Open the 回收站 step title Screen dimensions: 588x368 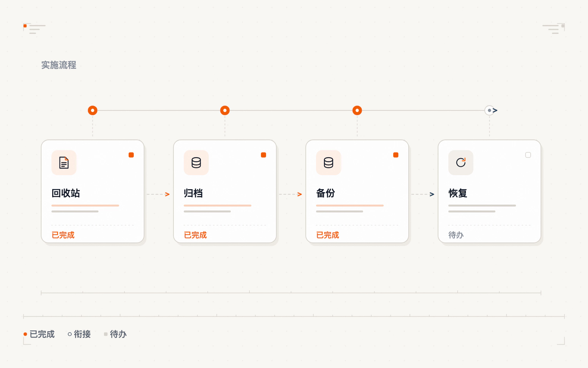(x=66, y=193)
